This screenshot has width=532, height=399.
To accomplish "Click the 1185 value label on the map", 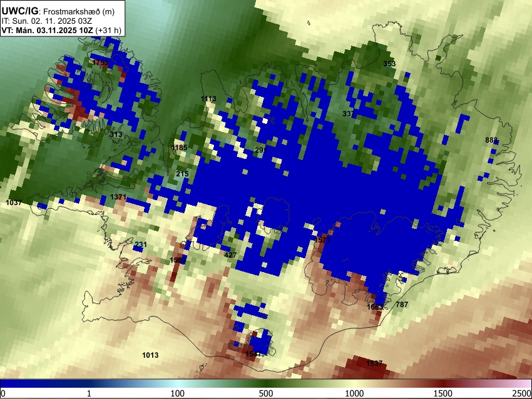I will tap(179, 148).
